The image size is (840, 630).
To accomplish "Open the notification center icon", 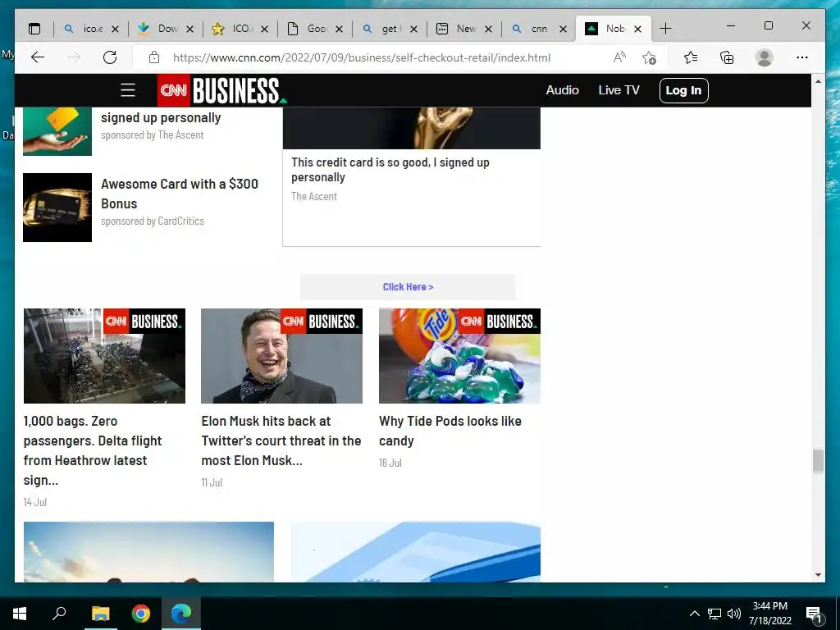I will [x=814, y=614].
